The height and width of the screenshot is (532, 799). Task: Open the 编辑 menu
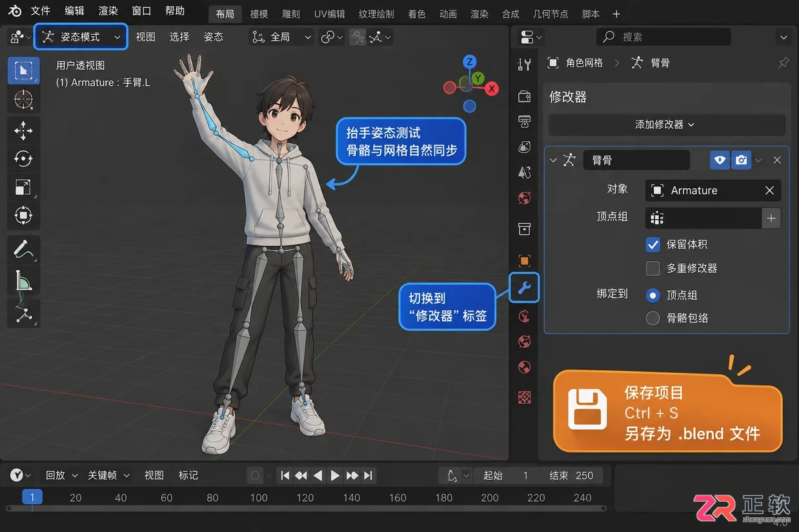click(x=74, y=11)
